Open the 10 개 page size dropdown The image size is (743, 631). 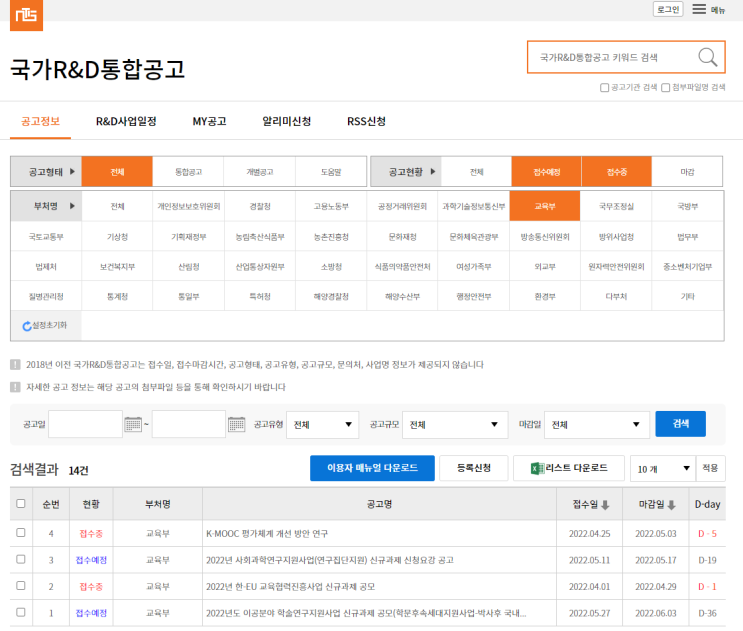pyautogui.click(x=662, y=469)
